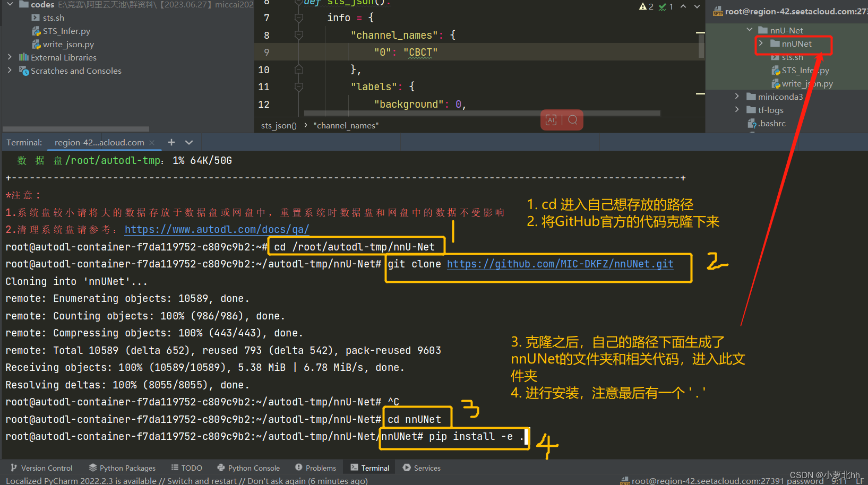Expand Scratches and Consoles node
Screen dimensions: 868x485
coord(10,71)
